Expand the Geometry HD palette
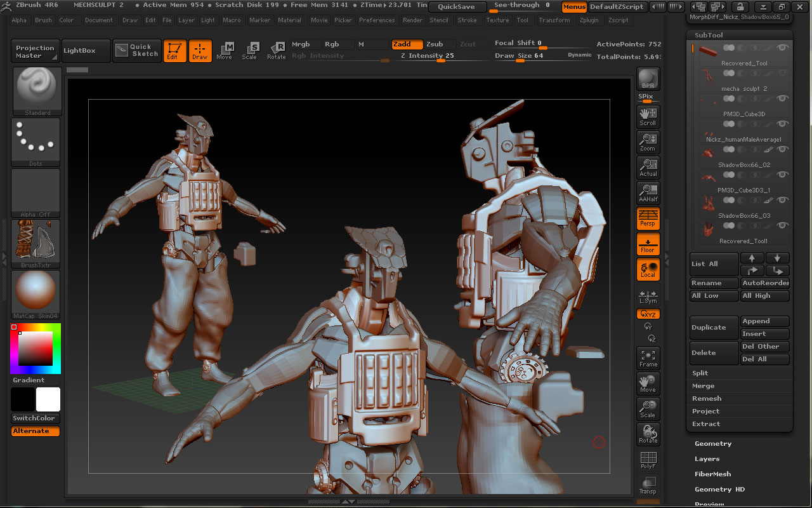Image resolution: width=812 pixels, height=508 pixels. pyautogui.click(x=719, y=490)
